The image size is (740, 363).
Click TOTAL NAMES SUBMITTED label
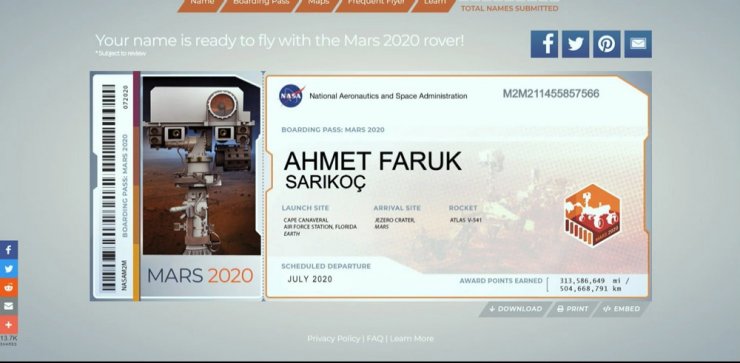click(510, 8)
